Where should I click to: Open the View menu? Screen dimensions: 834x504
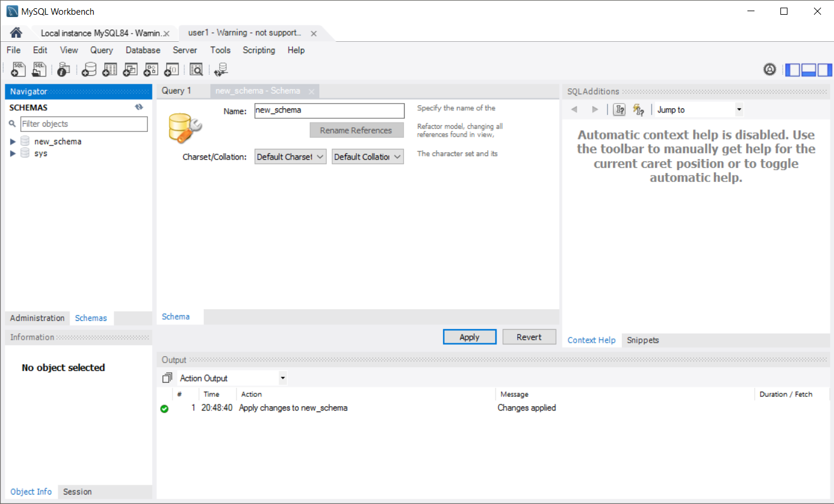point(69,50)
